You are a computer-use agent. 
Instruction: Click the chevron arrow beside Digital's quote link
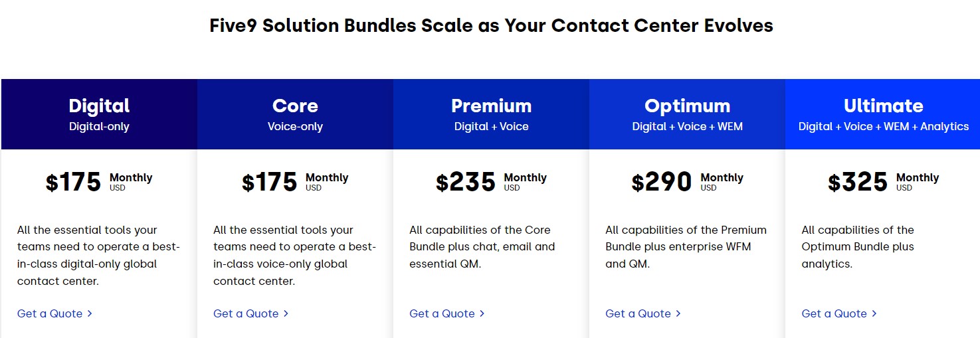click(x=90, y=313)
